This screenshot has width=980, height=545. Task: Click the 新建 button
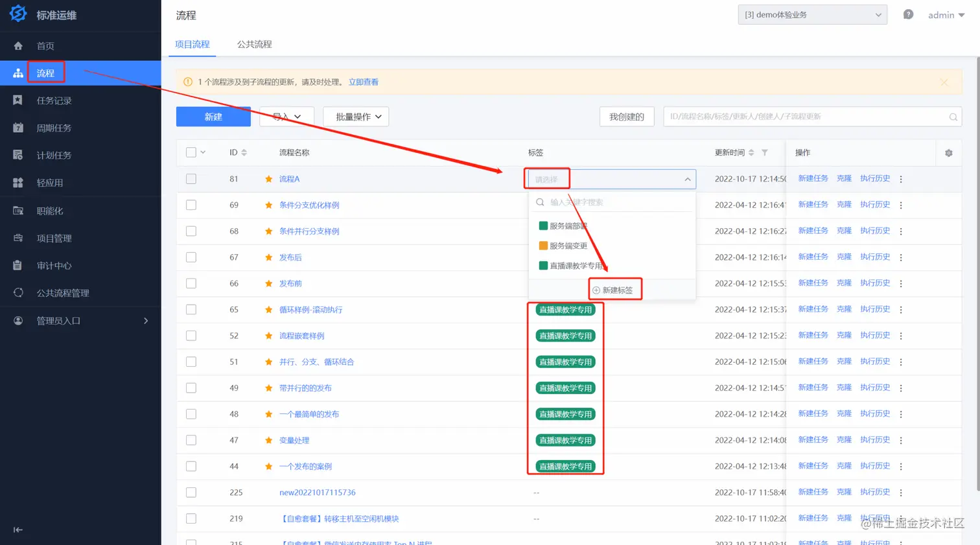tap(213, 117)
